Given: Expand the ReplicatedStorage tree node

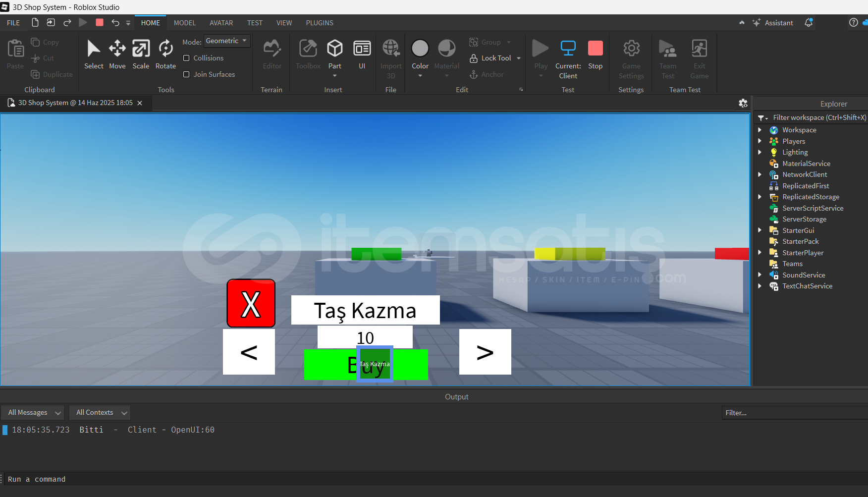Looking at the screenshot, I should pos(759,197).
